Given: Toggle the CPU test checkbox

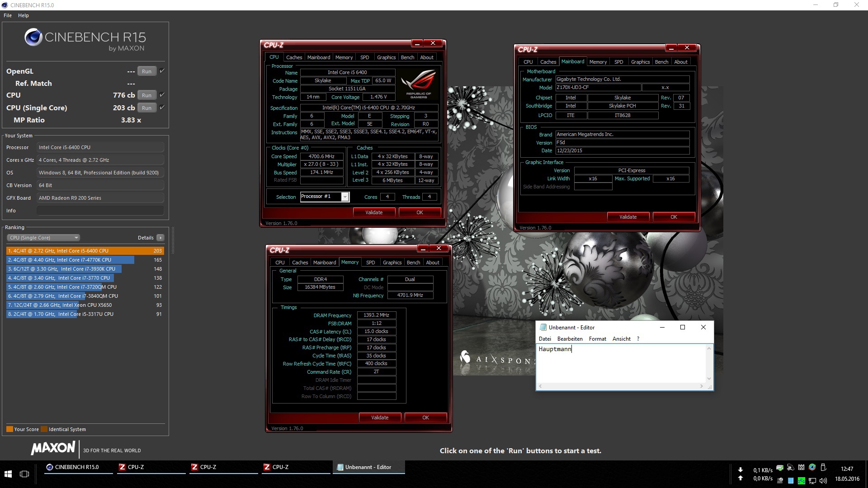Looking at the screenshot, I should 162,95.
